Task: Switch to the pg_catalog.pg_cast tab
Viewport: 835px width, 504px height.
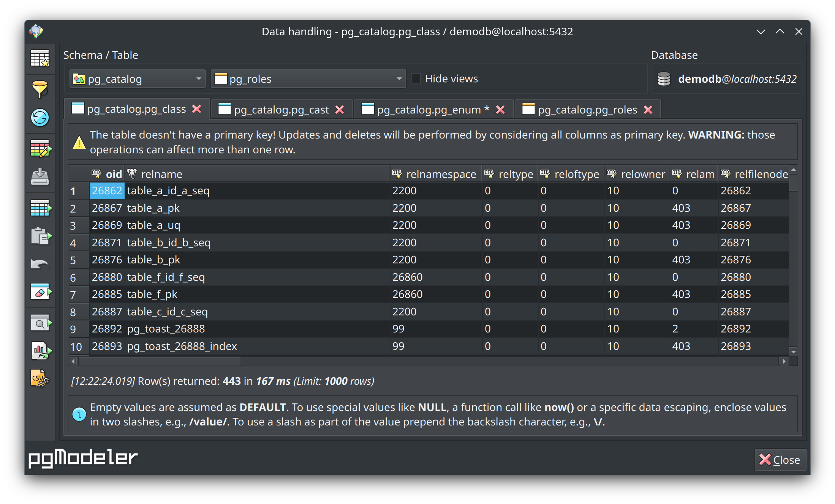Action: (281, 109)
